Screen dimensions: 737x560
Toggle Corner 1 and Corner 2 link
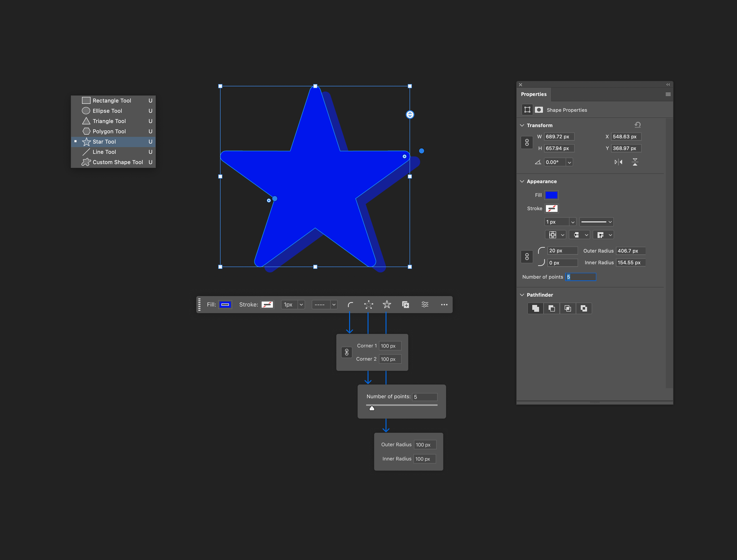pos(347,352)
